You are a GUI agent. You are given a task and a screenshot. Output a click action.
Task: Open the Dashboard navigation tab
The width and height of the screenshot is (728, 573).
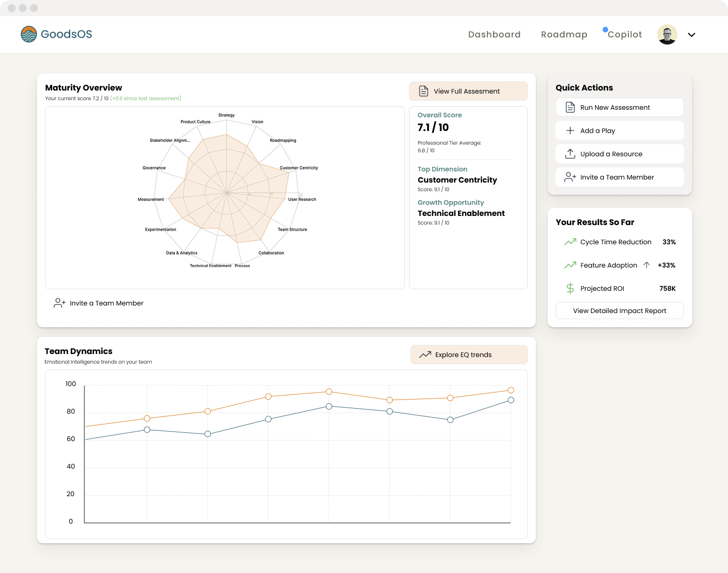click(x=494, y=34)
